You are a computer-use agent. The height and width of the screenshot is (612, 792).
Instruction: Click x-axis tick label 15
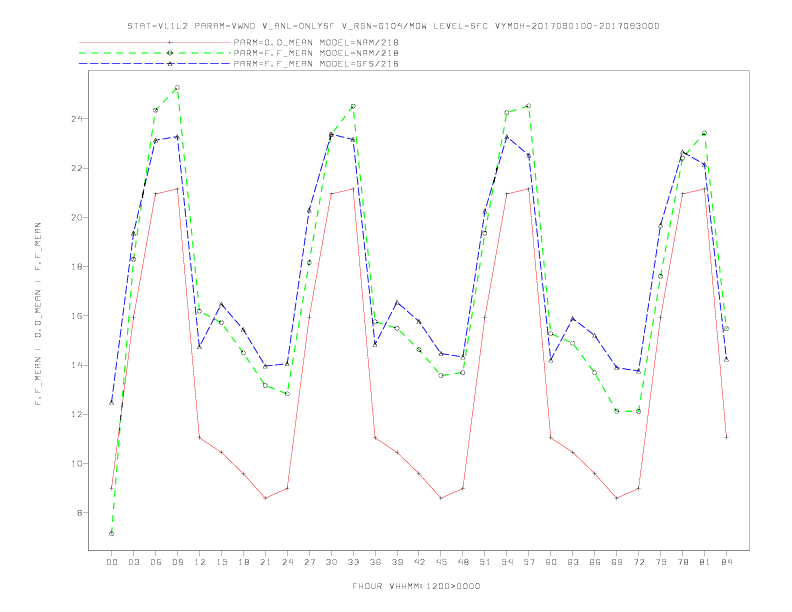coord(221,562)
